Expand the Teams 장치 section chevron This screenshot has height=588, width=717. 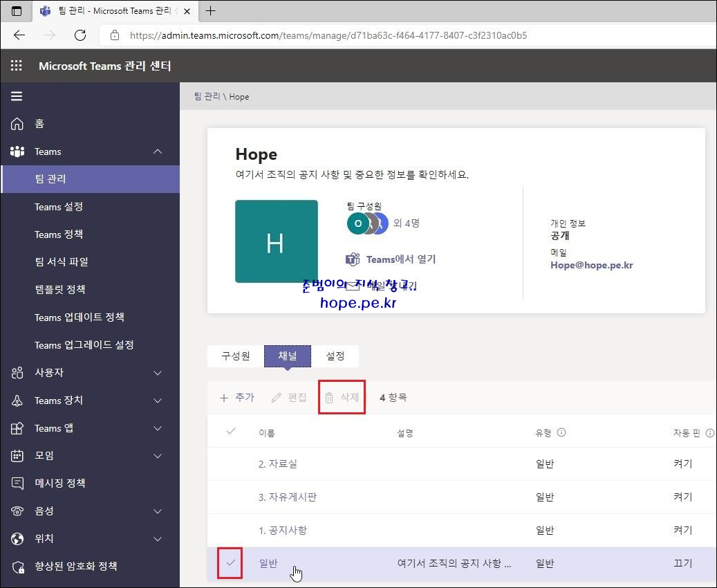158,401
